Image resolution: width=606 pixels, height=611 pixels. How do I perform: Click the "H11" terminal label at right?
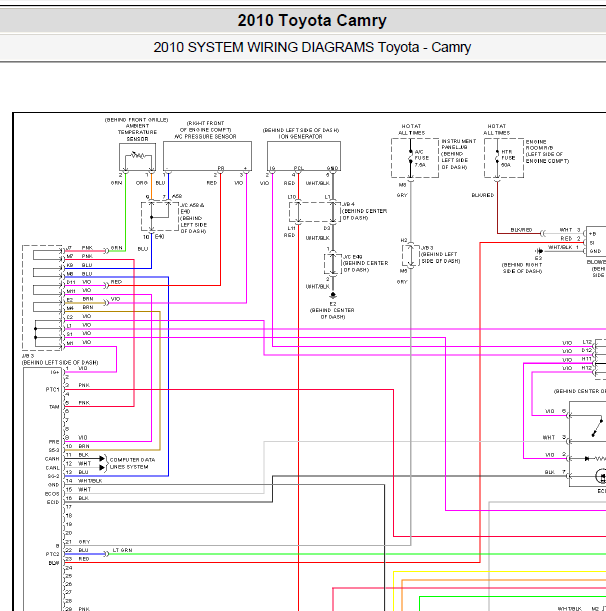(x=587, y=359)
